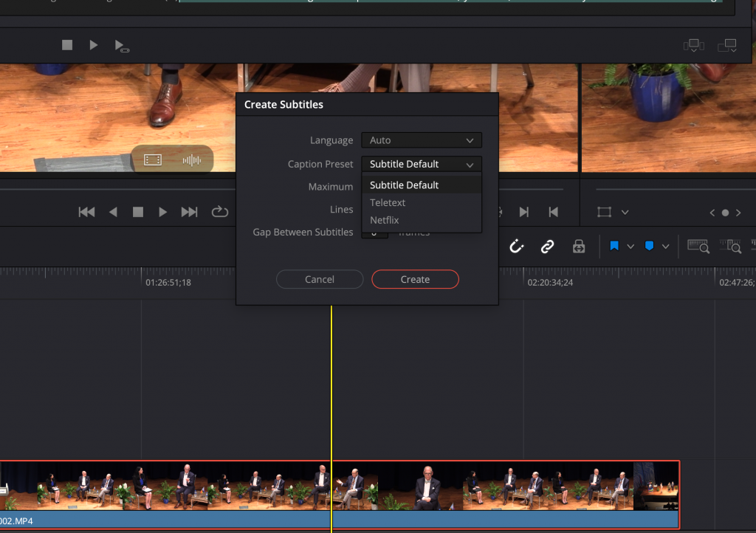Jump to first frame in source viewer

(86, 212)
